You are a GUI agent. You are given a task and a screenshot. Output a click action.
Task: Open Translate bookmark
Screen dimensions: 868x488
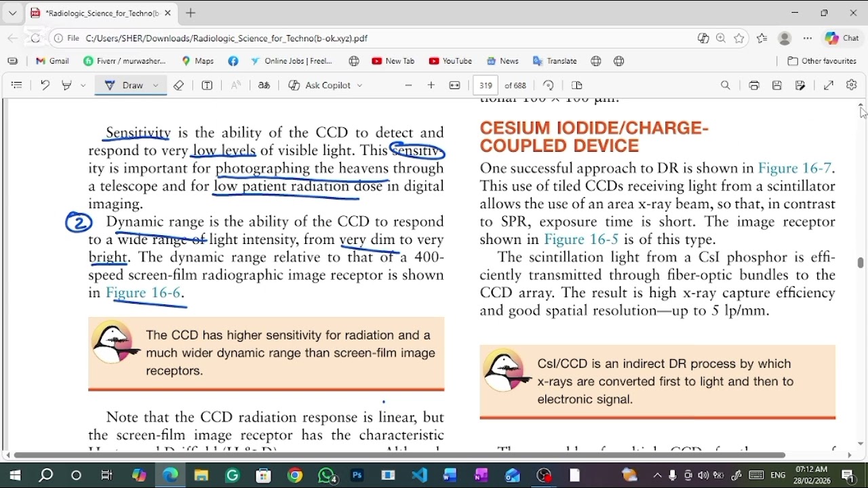555,61
